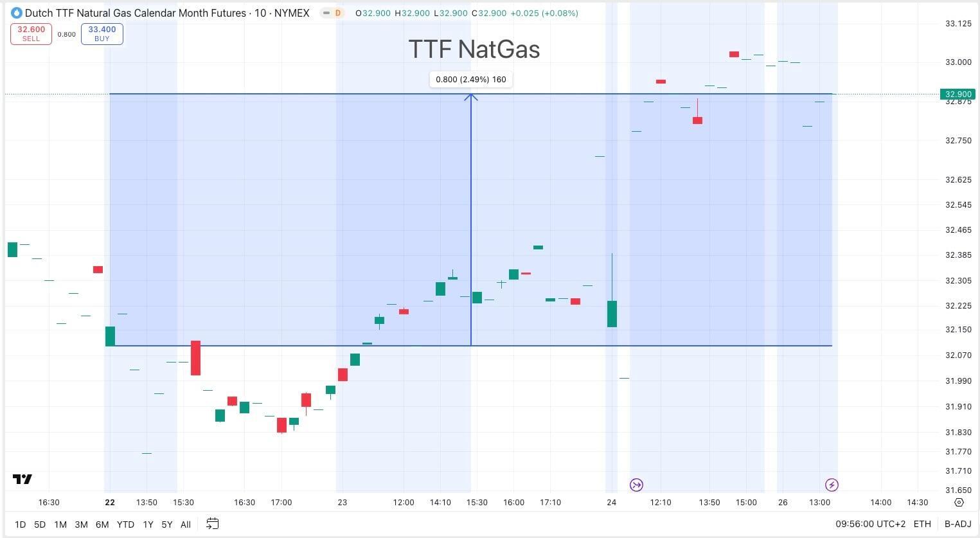Click the gray market status pill icon
Viewport: 980px width, 538px height.
(326, 13)
